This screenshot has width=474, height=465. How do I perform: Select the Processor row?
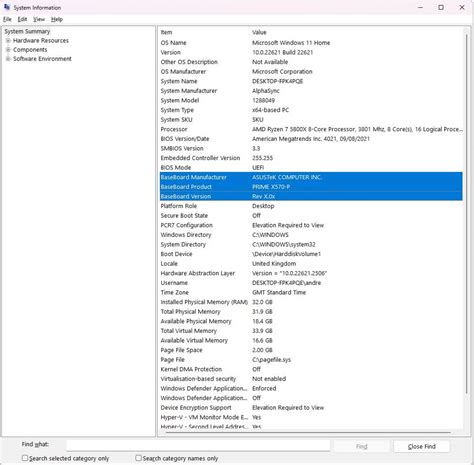pos(311,129)
